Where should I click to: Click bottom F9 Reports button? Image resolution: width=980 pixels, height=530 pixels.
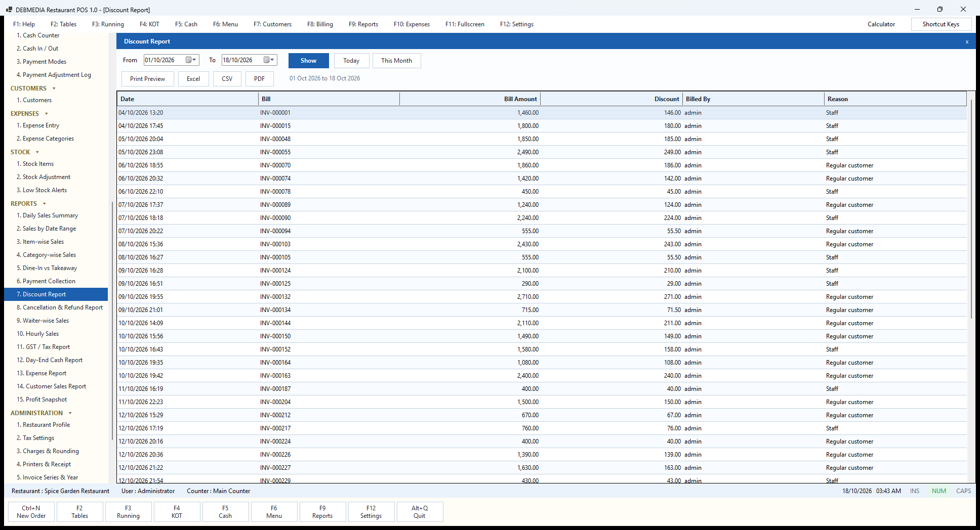(x=323, y=512)
